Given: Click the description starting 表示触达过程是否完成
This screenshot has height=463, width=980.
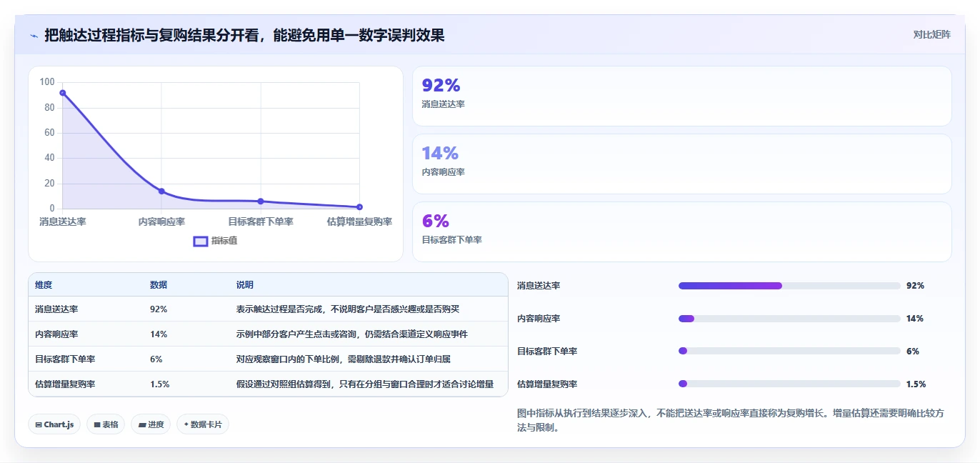Looking at the screenshot, I should click(348, 309).
